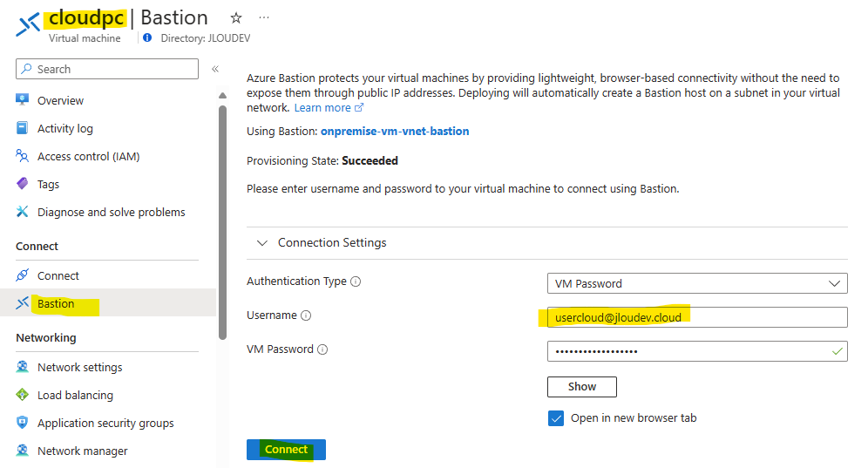Click the sidebar vertical scrollbar thumb

[x=222, y=222]
